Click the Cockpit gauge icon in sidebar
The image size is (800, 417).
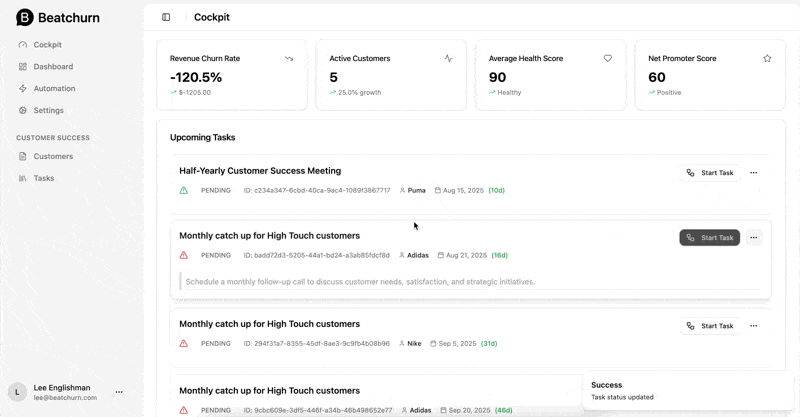[22, 45]
